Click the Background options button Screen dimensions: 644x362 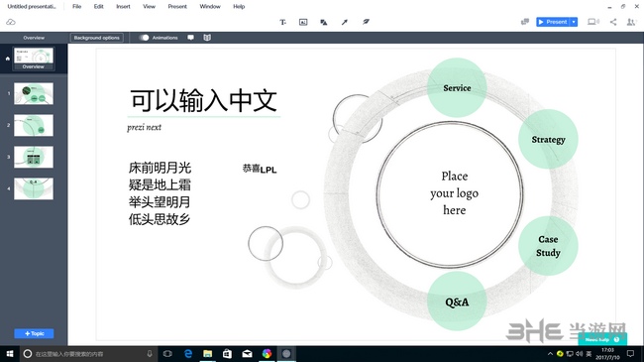click(x=96, y=38)
